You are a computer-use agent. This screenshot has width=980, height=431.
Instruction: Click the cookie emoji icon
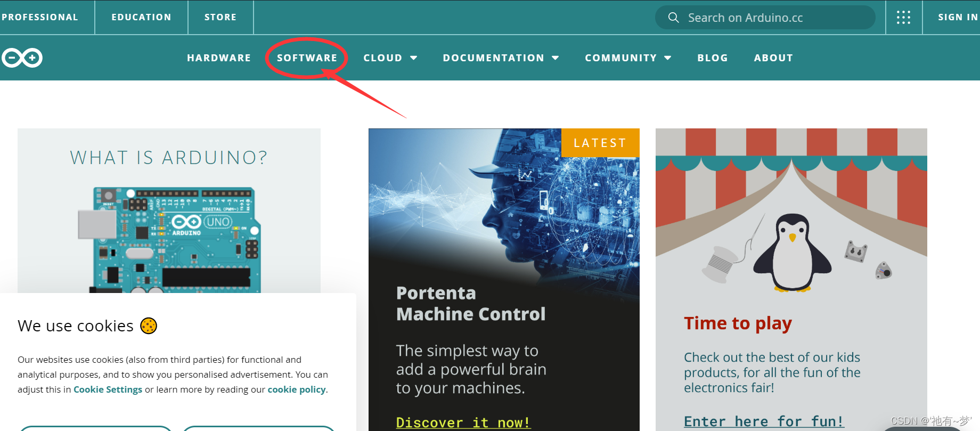(x=149, y=326)
